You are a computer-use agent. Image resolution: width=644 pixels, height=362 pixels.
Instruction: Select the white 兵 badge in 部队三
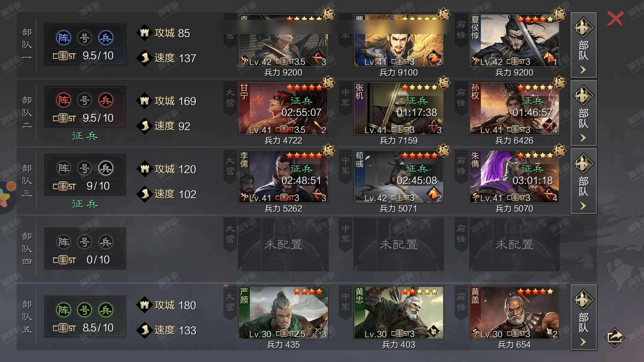[106, 168]
